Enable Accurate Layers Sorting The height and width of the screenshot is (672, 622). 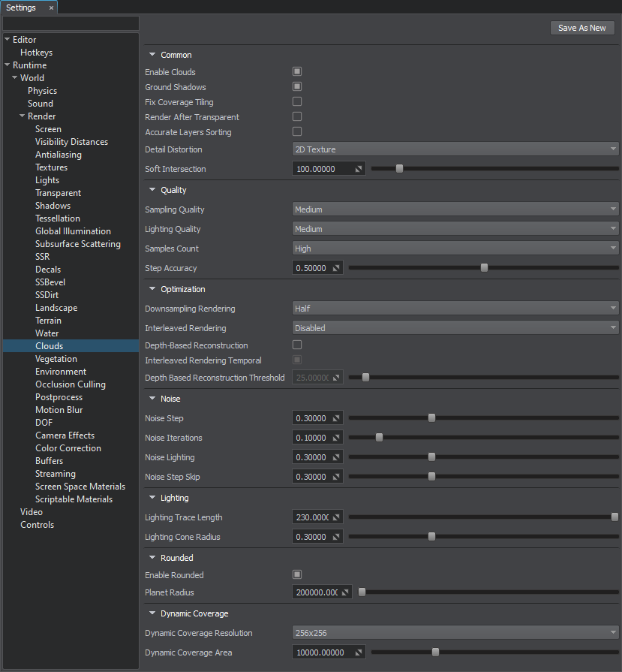click(x=297, y=131)
